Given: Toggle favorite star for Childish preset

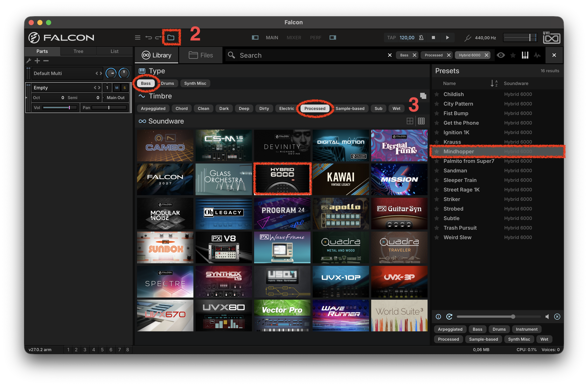Looking at the screenshot, I should [437, 94].
